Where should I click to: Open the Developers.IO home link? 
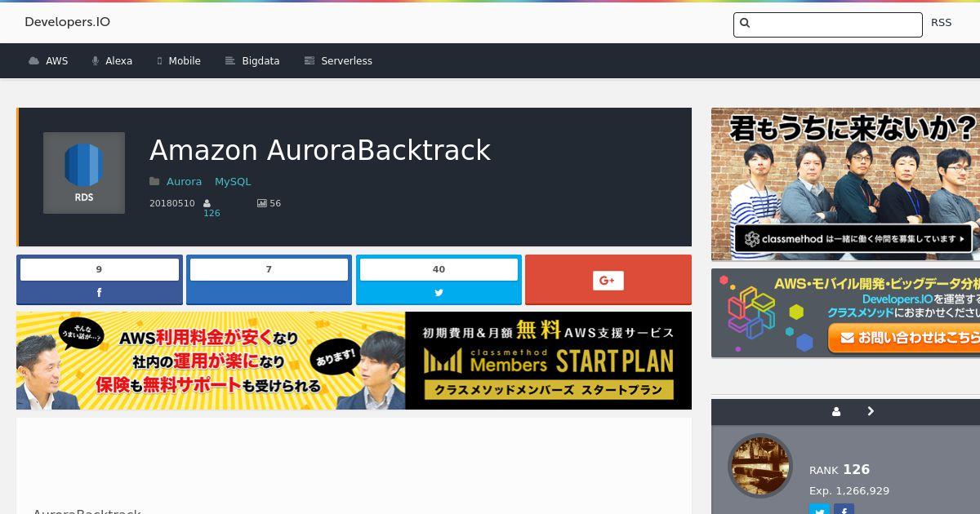click(67, 22)
